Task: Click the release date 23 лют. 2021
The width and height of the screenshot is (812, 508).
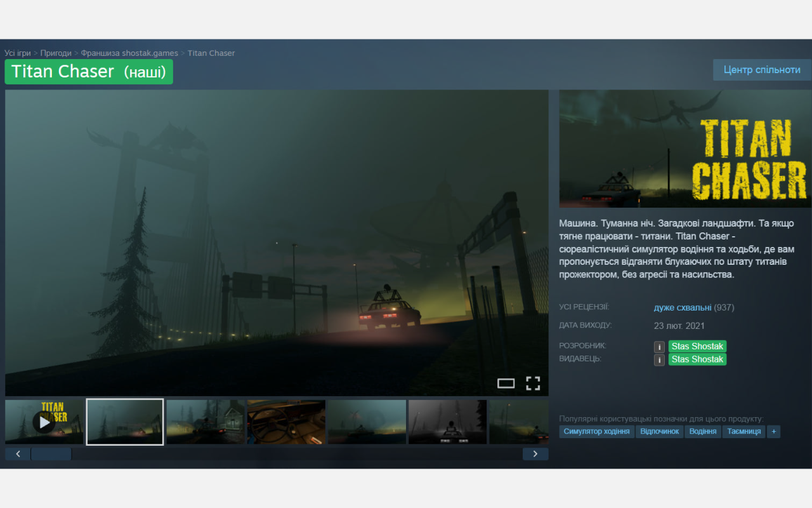Action: [679, 326]
